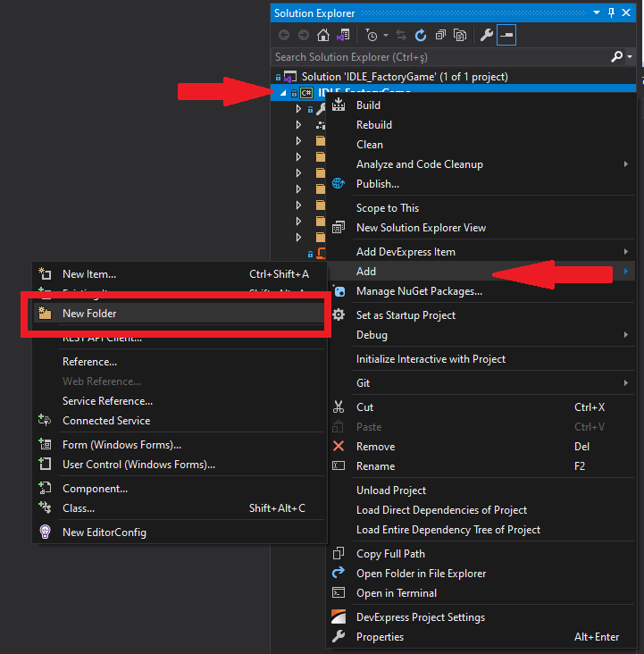Screen dimensions: 644x654
Task: Toggle the Preview Selected Items button
Action: [x=506, y=36]
